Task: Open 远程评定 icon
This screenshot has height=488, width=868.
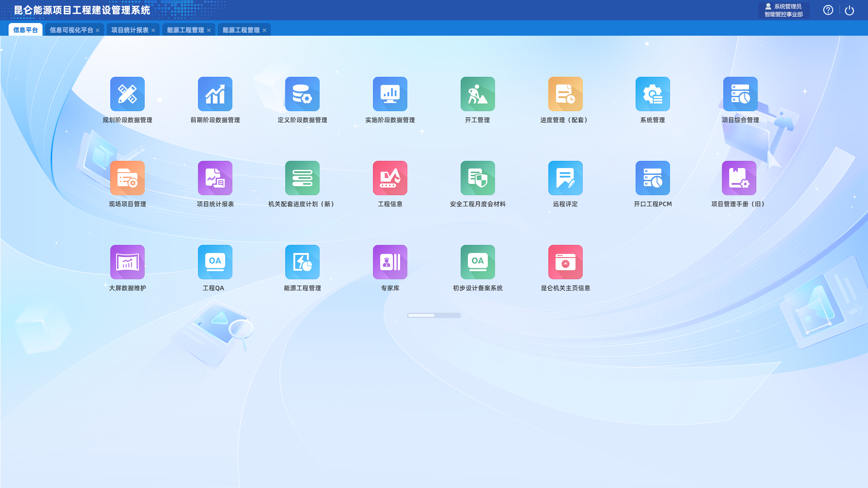Action: click(x=565, y=178)
